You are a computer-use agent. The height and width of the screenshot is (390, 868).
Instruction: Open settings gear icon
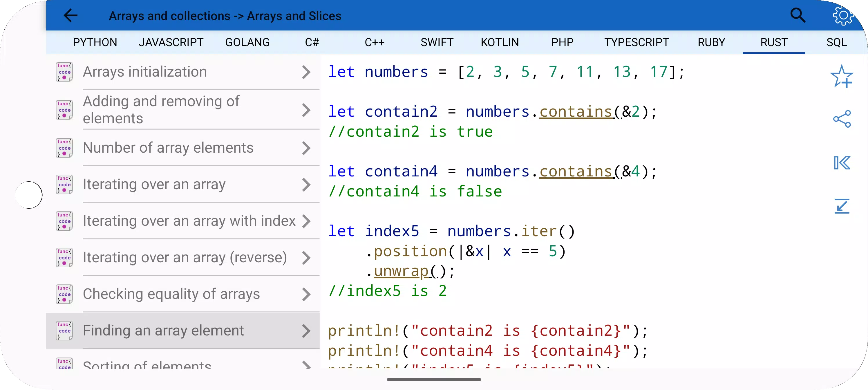[842, 15]
